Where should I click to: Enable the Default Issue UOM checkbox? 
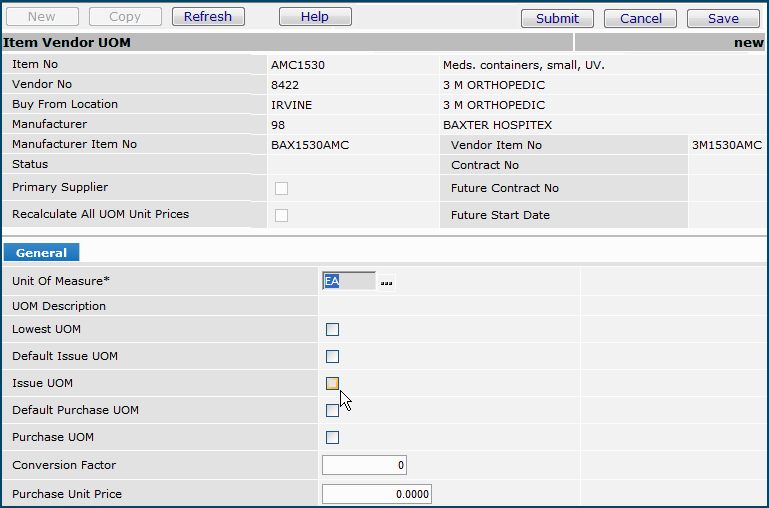coord(333,356)
